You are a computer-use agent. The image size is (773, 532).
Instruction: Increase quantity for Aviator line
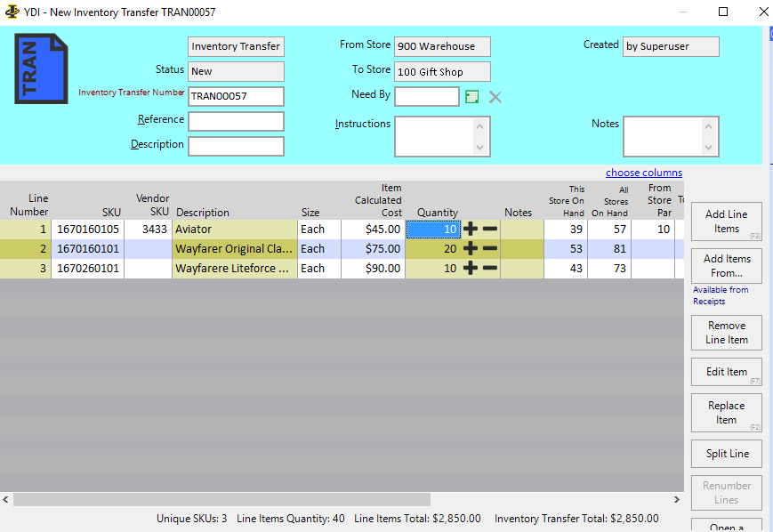tap(471, 229)
